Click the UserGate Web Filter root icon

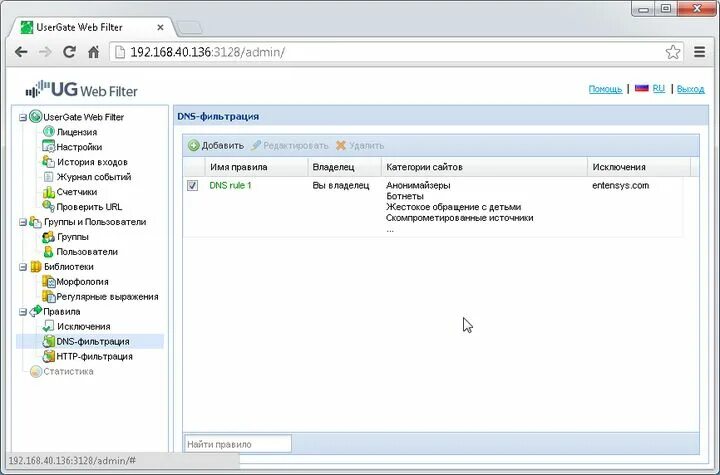tap(35, 117)
